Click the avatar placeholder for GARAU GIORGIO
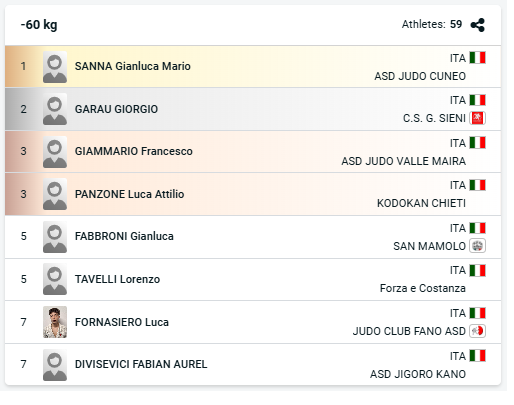This screenshot has width=514, height=405. coord(55,109)
